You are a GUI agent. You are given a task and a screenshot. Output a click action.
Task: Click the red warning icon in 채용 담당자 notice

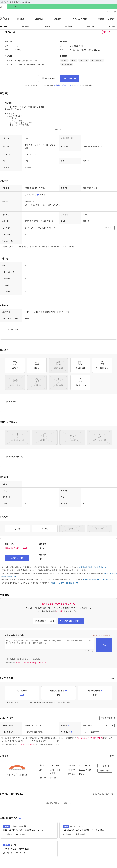44,604
